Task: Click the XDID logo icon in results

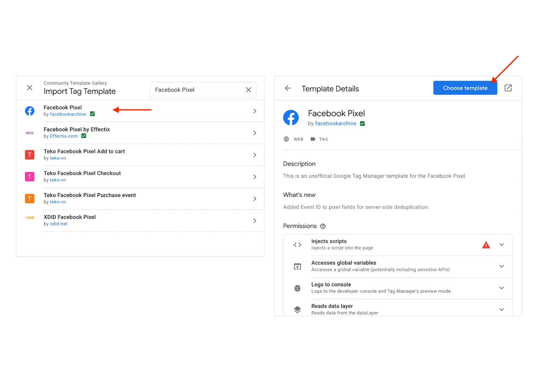Action: (30, 218)
